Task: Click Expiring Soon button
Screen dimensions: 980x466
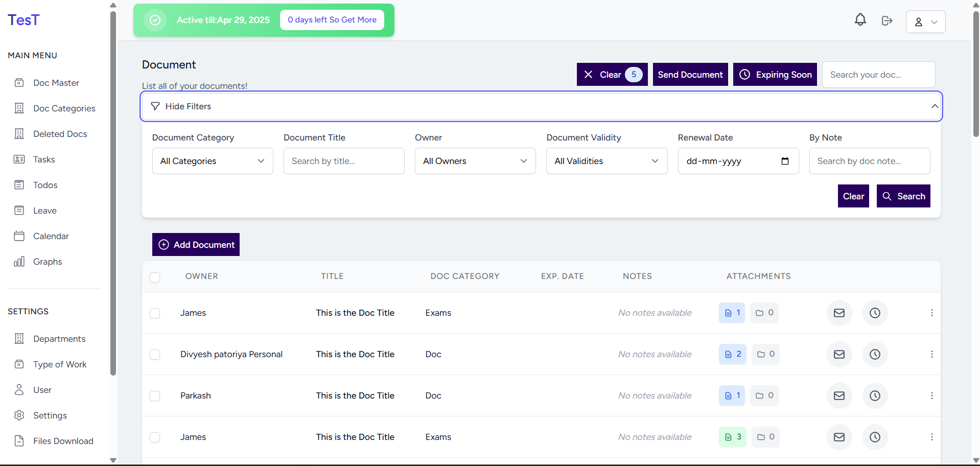Action: 775,75
